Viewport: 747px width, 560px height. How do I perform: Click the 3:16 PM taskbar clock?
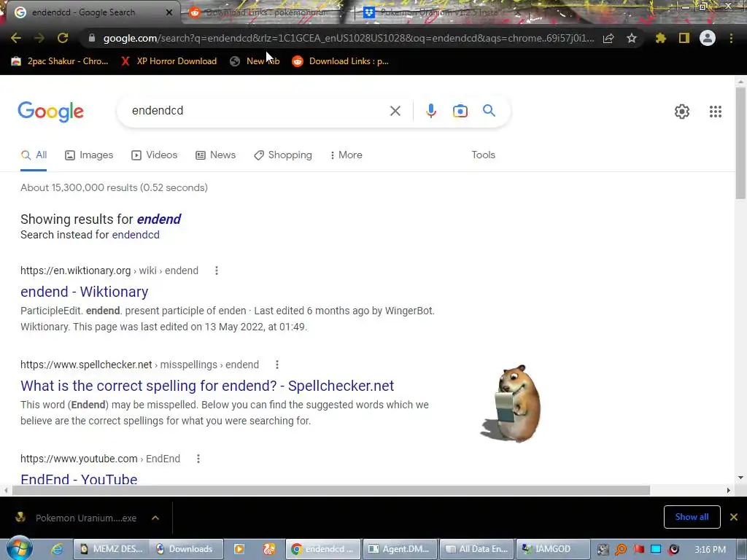[x=710, y=550]
